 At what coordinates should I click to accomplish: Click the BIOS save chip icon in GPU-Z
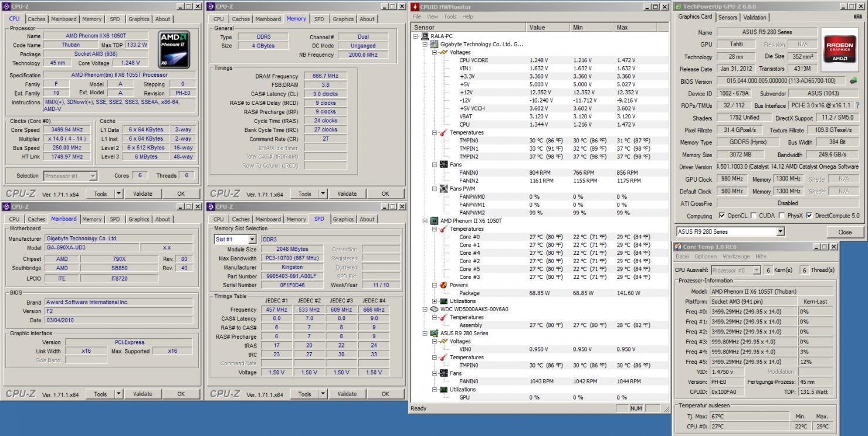853,81
